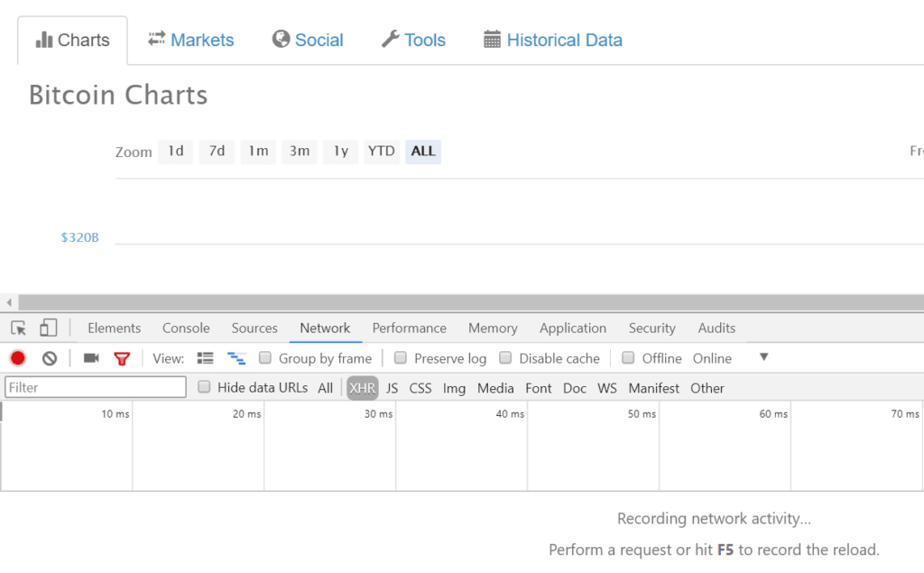Switch to the Historical Data tab
The width and height of the screenshot is (924, 573).
[x=553, y=40]
